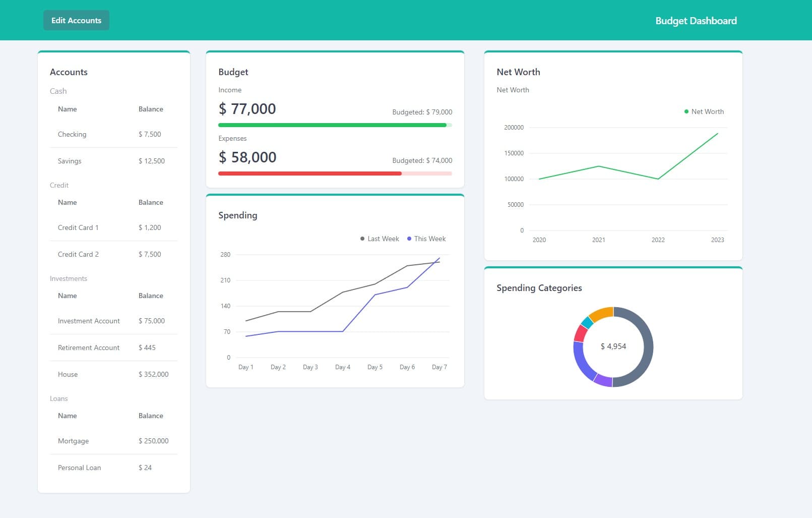
Task: Toggle the This Week legend item
Action: 426,239
